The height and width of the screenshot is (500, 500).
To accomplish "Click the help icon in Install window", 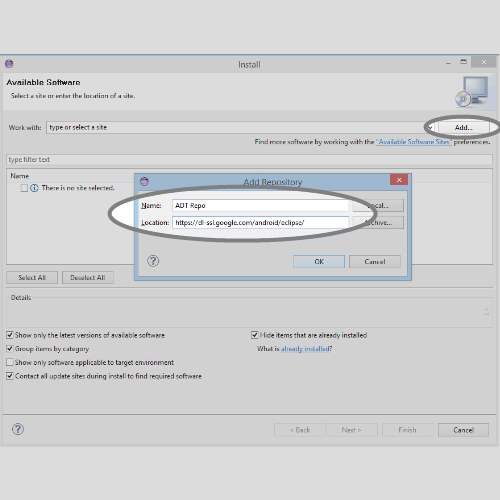I will pyautogui.click(x=18, y=429).
